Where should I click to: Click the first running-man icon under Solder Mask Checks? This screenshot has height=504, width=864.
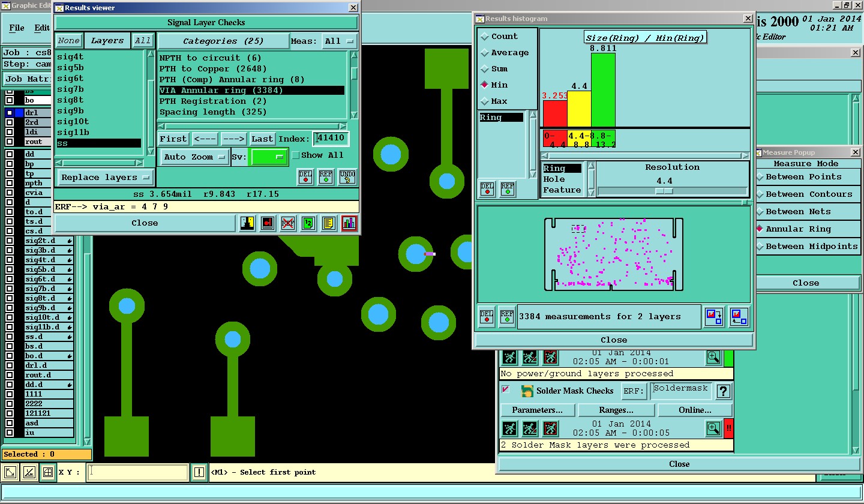pyautogui.click(x=509, y=428)
